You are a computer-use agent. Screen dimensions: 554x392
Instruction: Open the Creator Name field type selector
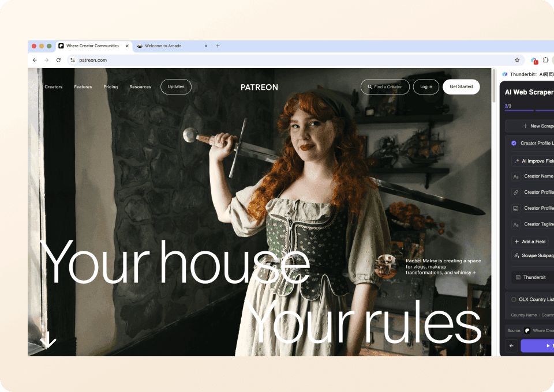point(516,176)
